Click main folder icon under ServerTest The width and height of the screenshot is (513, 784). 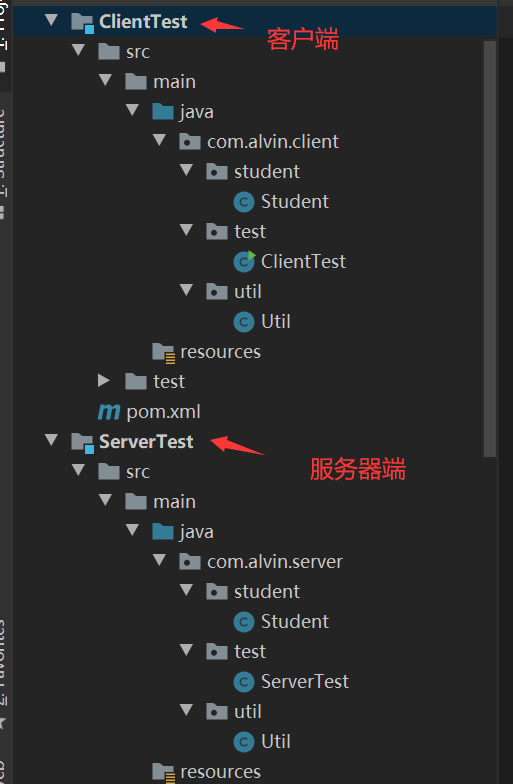click(x=136, y=502)
